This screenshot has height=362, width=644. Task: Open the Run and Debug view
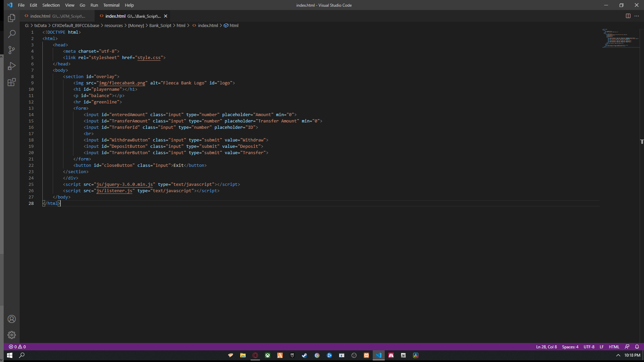tap(12, 66)
